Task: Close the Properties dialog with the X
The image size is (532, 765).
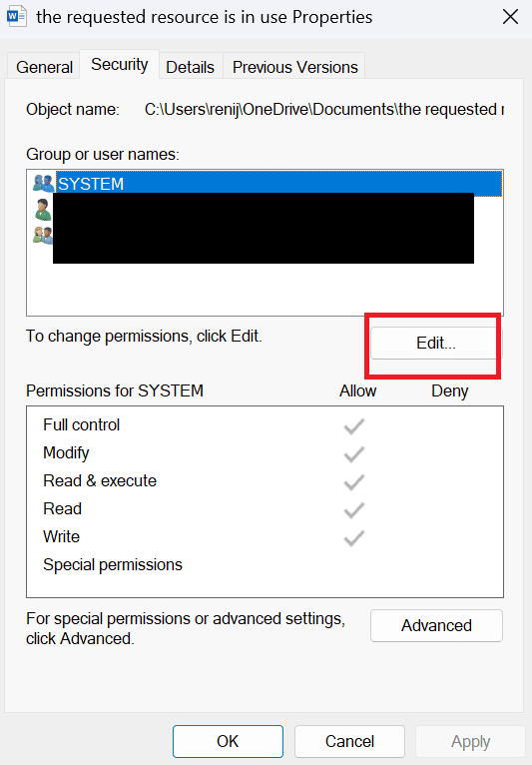Action: (510, 17)
